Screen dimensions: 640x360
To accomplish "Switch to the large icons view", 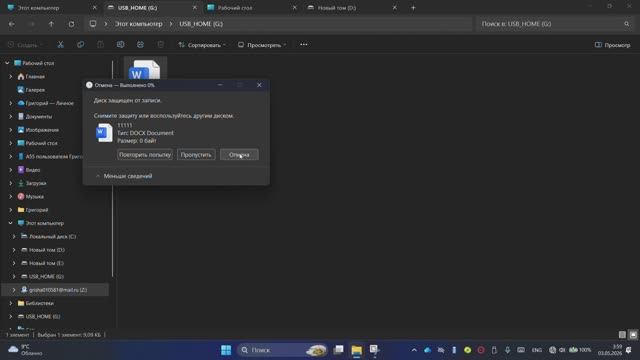I will [x=633, y=335].
